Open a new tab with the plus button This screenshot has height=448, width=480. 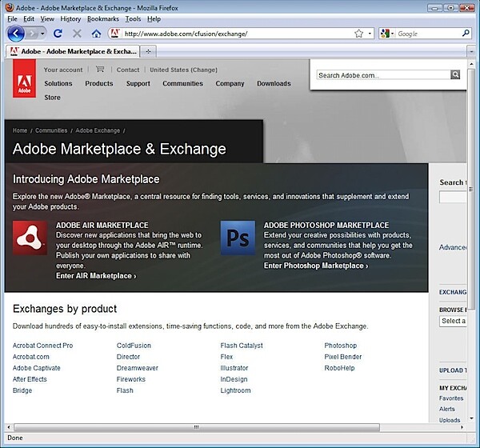pos(149,51)
